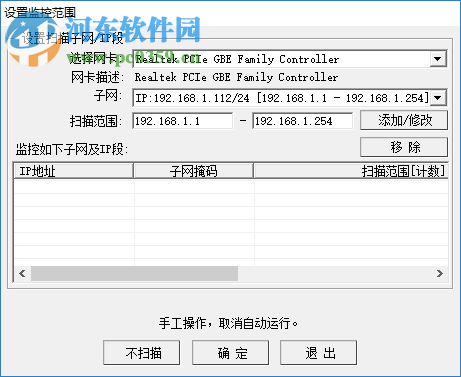Image resolution: width=461 pixels, height=377 pixels.
Task: Open the 子网 subnet dropdown arrow
Action: pyautogui.click(x=438, y=98)
